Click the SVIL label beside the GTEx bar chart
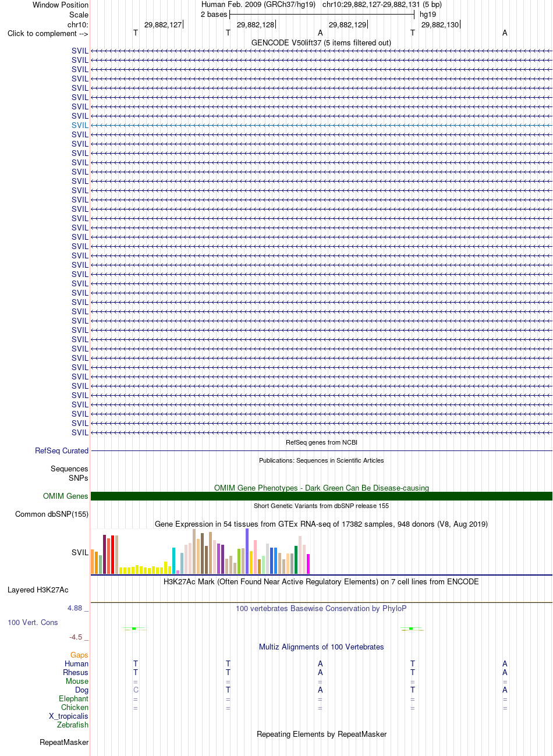This screenshot has width=553, height=756. click(x=80, y=552)
